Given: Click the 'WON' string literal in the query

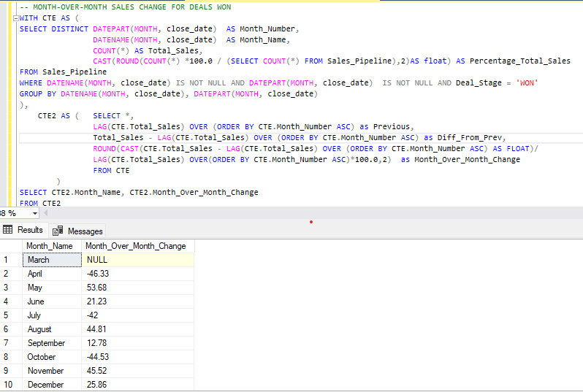Looking at the screenshot, I should click(527, 83).
